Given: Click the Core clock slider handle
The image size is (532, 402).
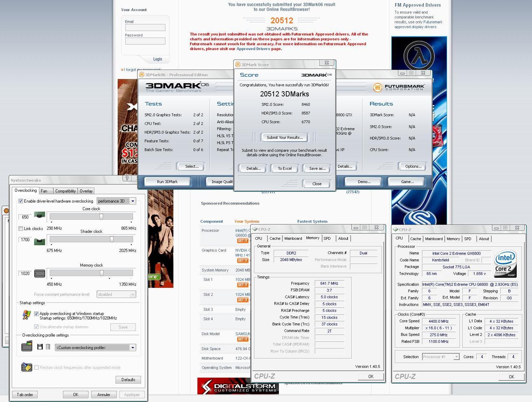Looking at the screenshot, I should click(x=101, y=216).
